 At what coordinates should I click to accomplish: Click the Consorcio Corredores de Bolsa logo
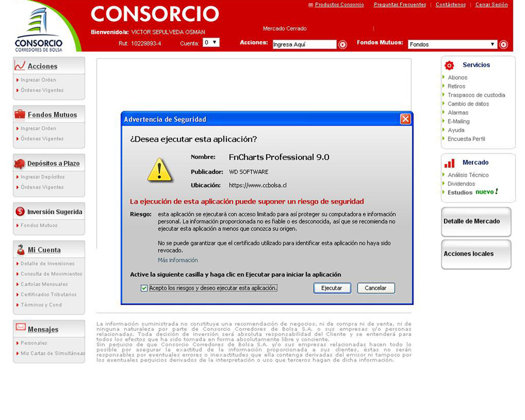tap(38, 30)
